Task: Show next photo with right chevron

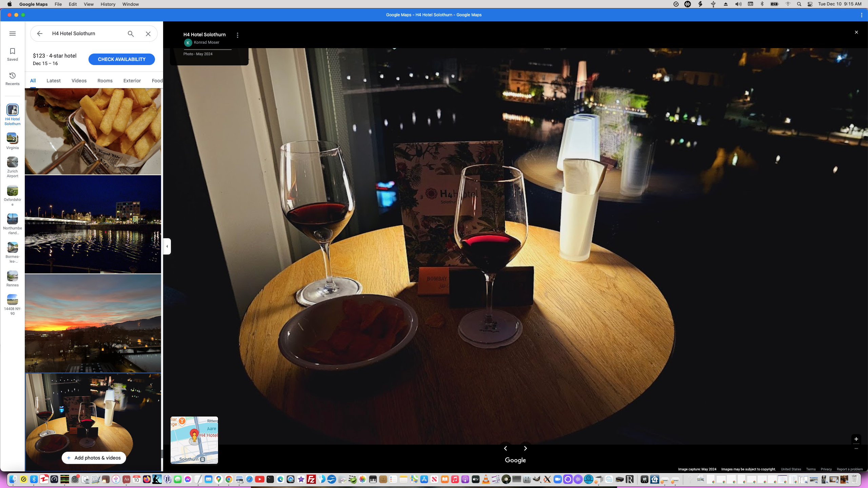Action: [x=526, y=448]
